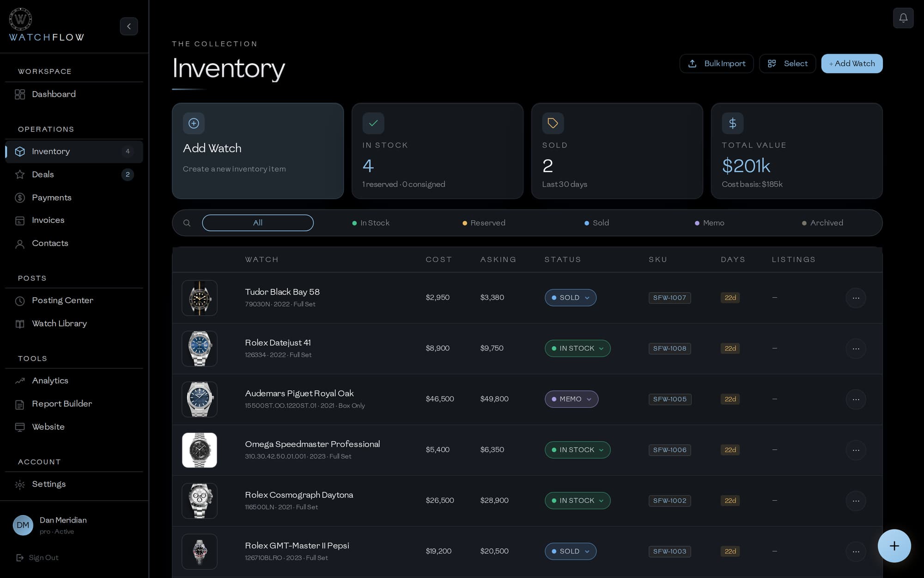Open row menu for Audemars Piguet Royal Oak
The image size is (924, 578).
856,400
